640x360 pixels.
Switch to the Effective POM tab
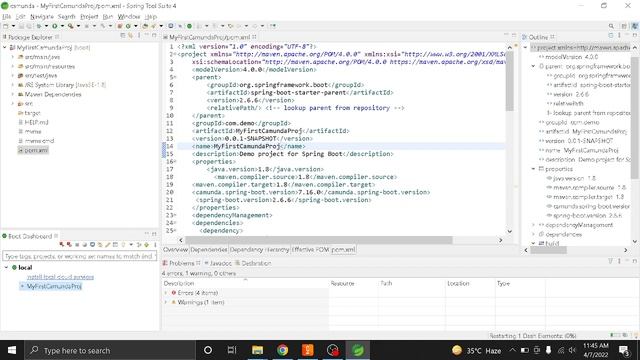pos(310,249)
